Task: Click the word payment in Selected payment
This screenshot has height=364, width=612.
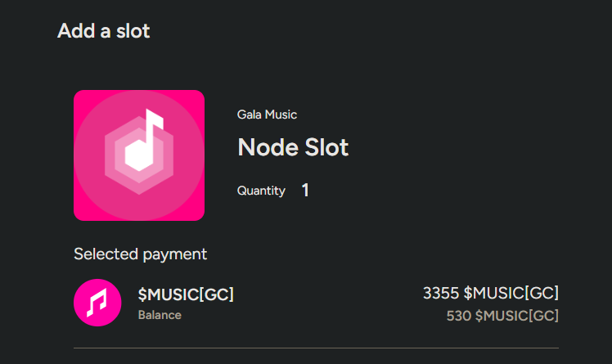Action: [175, 255]
